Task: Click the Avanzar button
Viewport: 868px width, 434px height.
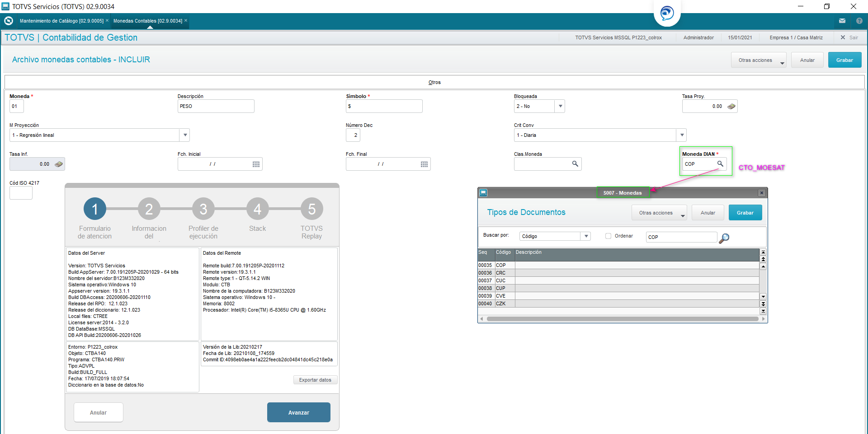Action: pos(299,412)
